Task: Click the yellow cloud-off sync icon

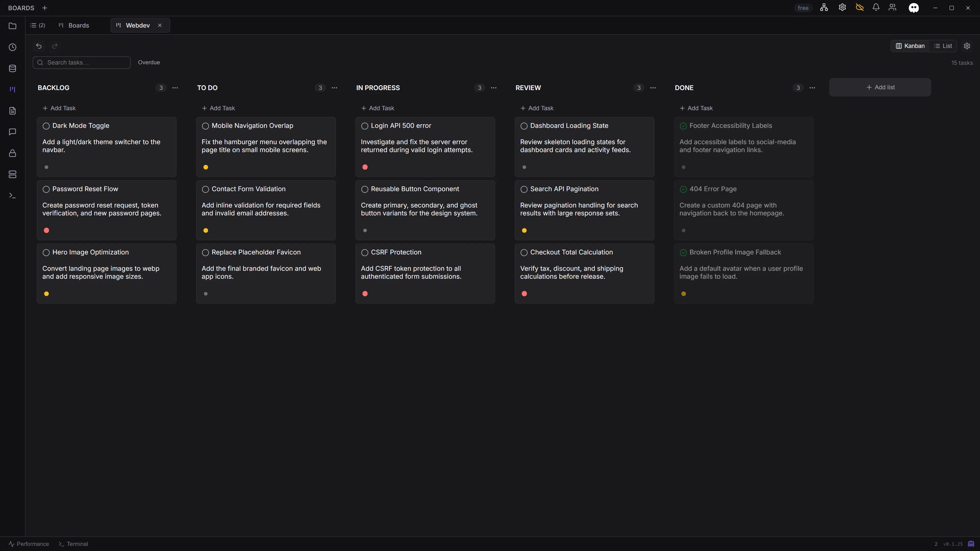Action: point(860,8)
